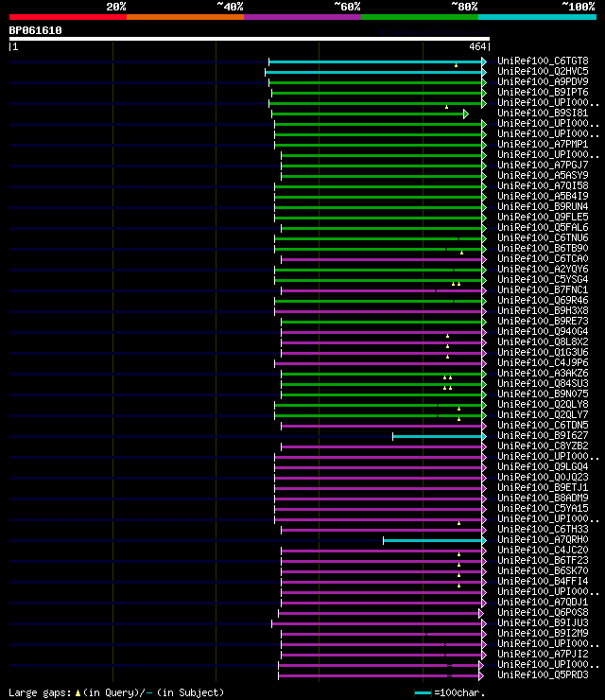Select the UniRef100_Q940G4 label
The height and width of the screenshot is (700, 605).
pyautogui.click(x=543, y=332)
